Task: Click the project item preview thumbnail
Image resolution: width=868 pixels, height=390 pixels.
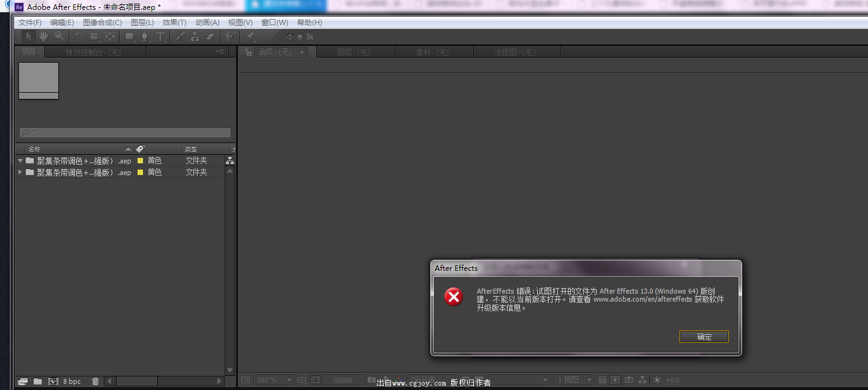Action: [39, 80]
